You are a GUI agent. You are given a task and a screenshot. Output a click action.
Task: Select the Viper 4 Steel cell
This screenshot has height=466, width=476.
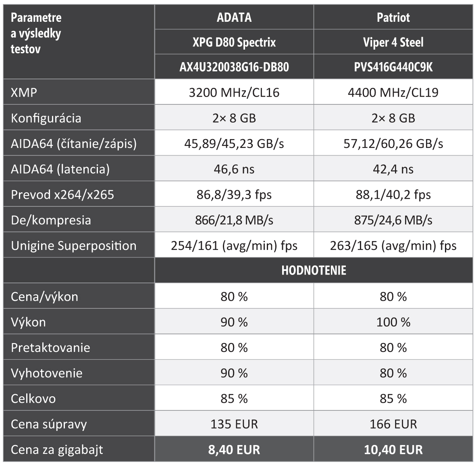[393, 42]
